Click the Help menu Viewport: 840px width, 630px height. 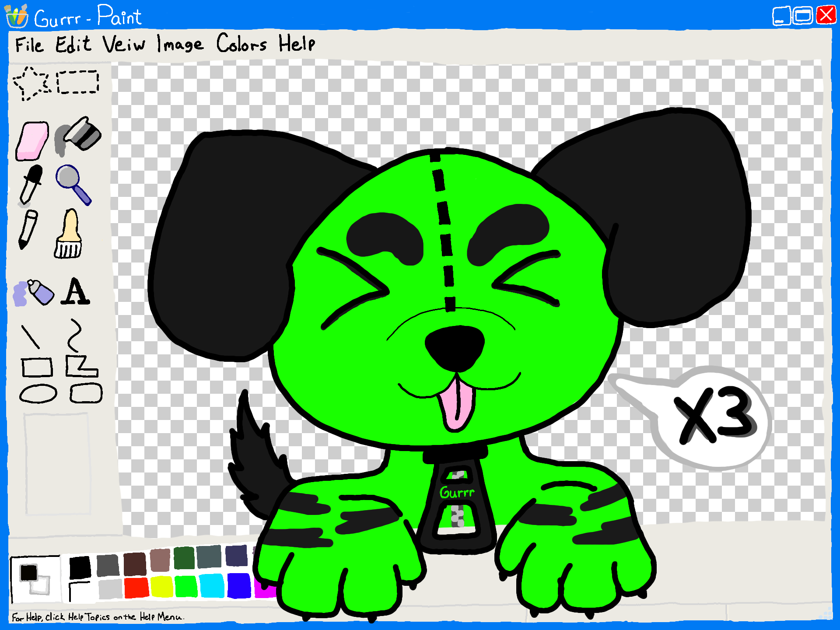point(297,44)
